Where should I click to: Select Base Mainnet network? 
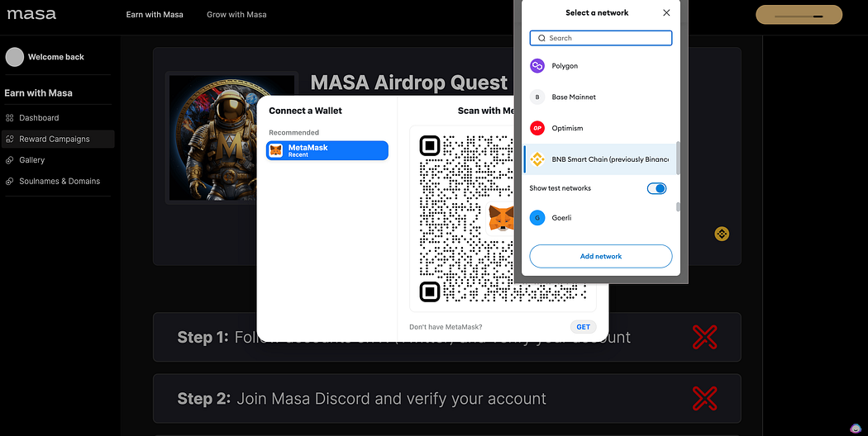click(600, 97)
